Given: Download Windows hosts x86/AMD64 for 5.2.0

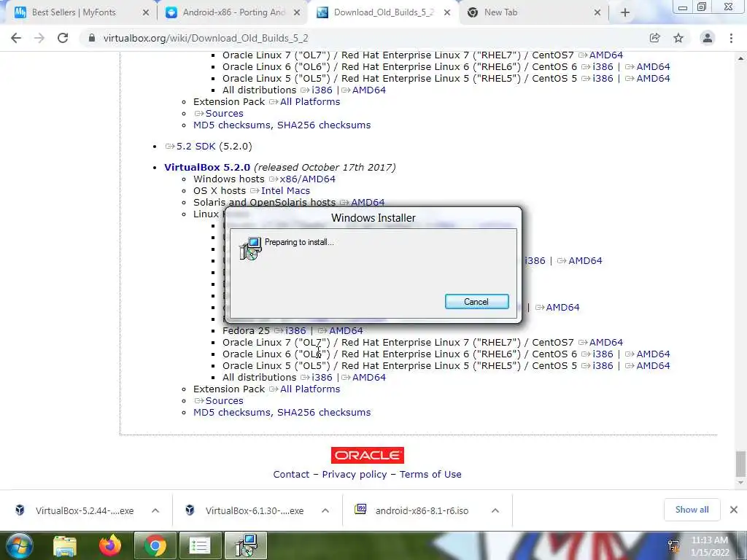Looking at the screenshot, I should (307, 179).
